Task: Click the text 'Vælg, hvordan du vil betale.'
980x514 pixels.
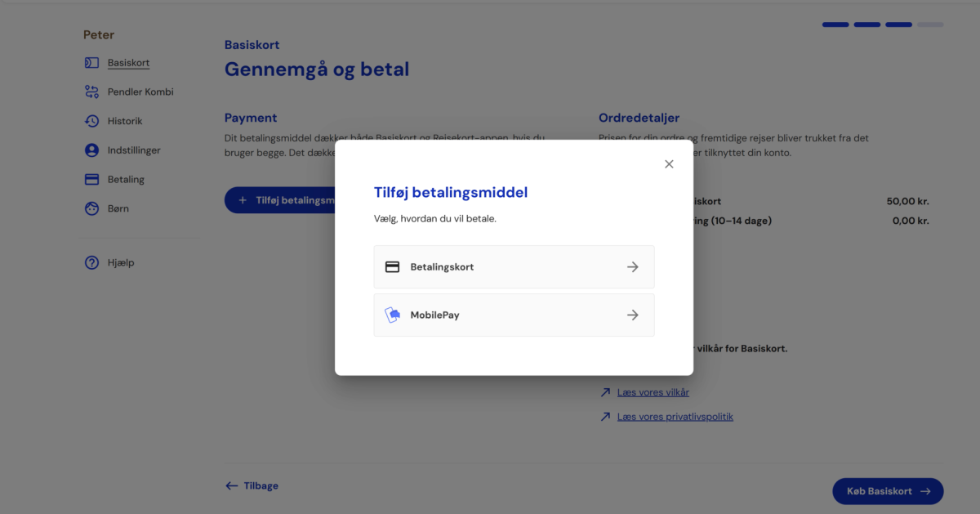Action: pyautogui.click(x=435, y=219)
